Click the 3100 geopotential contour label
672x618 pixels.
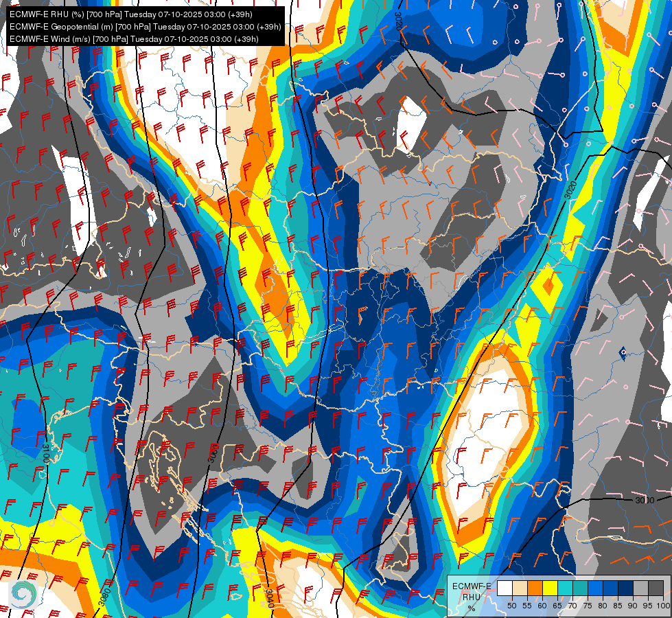(46, 453)
